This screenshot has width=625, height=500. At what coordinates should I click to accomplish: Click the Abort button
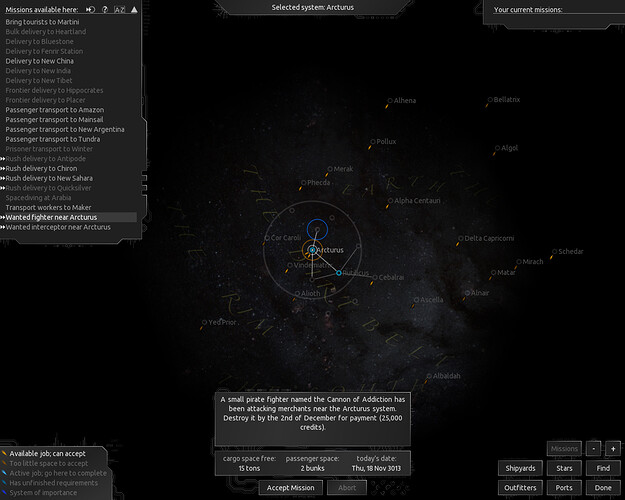[347, 488]
